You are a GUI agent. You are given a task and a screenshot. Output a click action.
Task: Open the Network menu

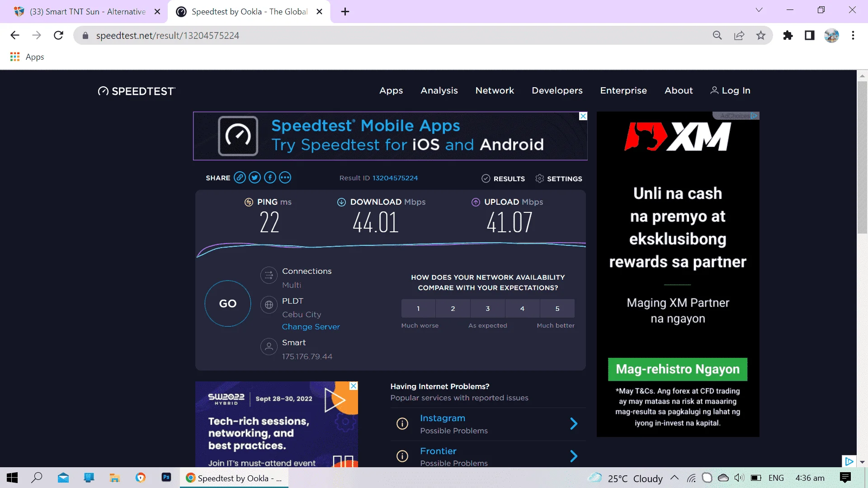495,90
